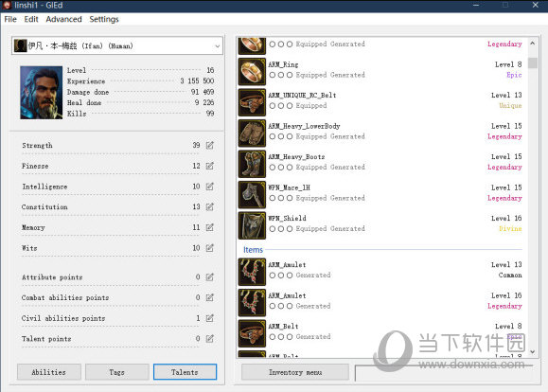
Task: Click scrollbar down arrow in item list
Action: point(533,352)
